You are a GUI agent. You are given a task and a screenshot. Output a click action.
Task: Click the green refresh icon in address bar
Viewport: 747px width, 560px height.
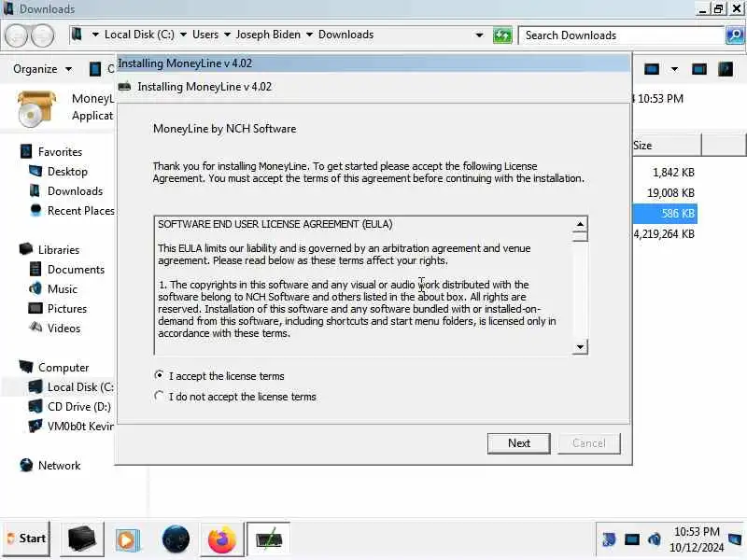502,35
